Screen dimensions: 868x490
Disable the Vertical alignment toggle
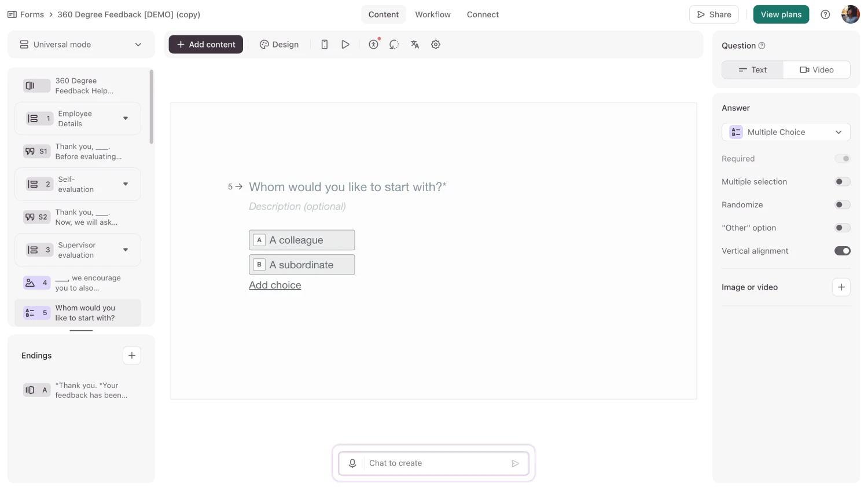843,251
